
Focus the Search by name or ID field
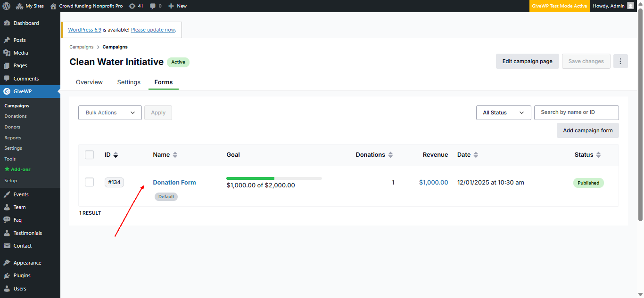click(576, 113)
